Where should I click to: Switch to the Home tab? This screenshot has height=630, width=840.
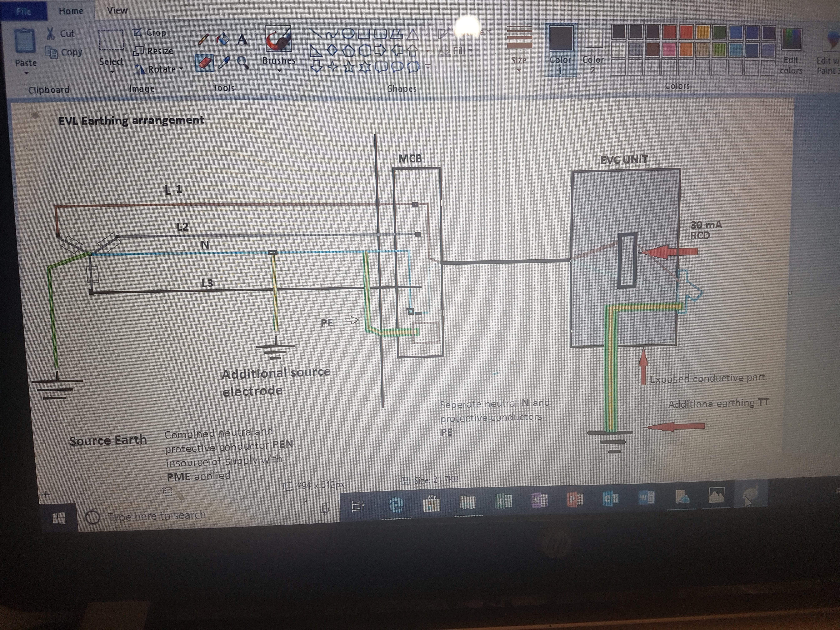pyautogui.click(x=71, y=11)
